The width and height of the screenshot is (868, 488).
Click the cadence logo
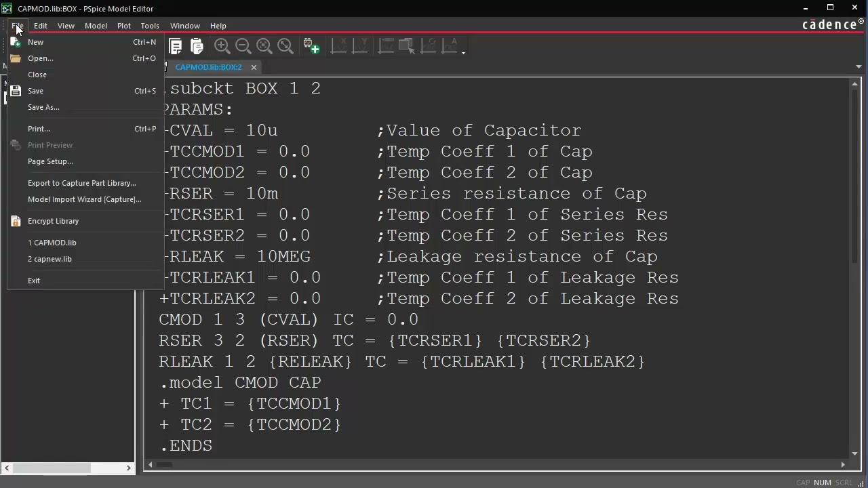833,25
